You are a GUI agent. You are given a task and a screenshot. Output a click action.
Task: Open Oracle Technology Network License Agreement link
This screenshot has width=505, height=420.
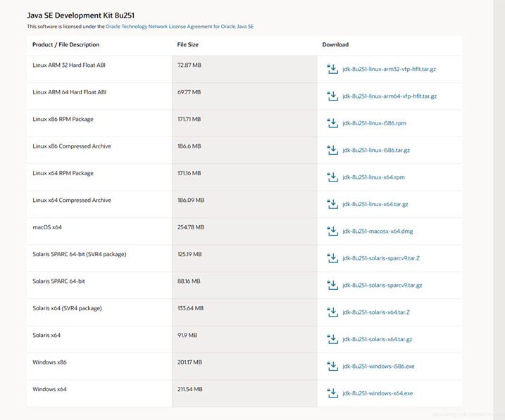click(179, 26)
